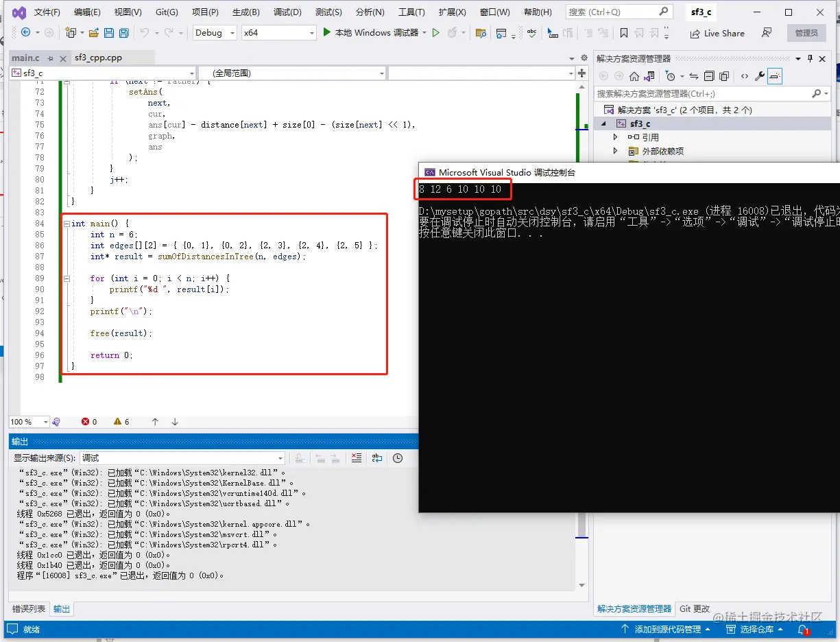
Task: Collapse the for loop fold at line 89
Action: 66,278
